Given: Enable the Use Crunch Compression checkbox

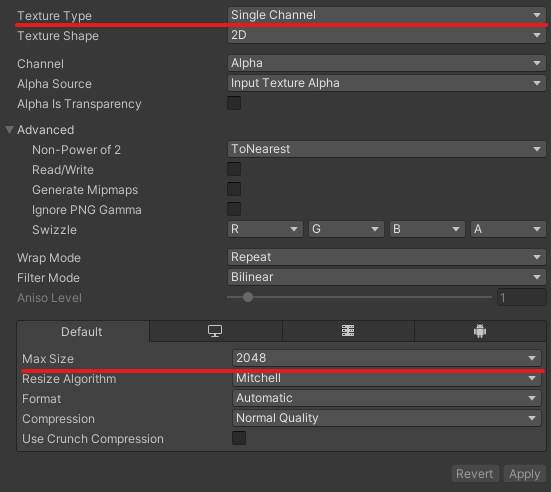Looking at the screenshot, I should tap(239, 438).
